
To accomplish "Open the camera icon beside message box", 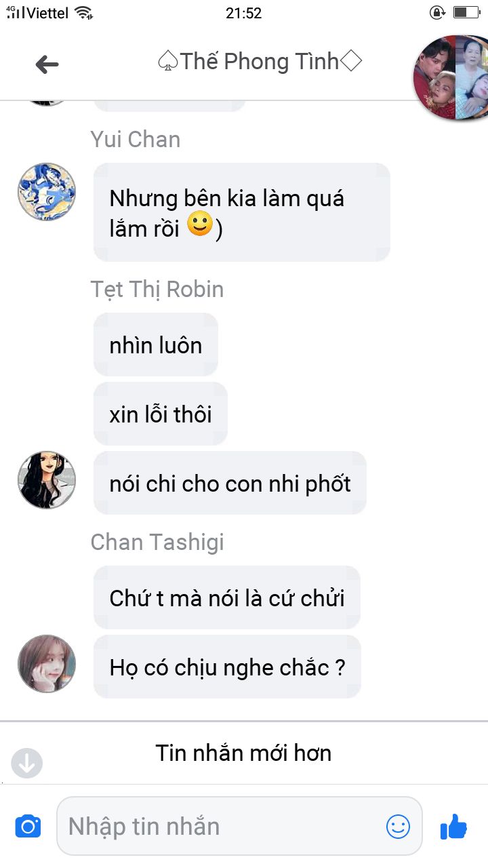I will tap(28, 826).
